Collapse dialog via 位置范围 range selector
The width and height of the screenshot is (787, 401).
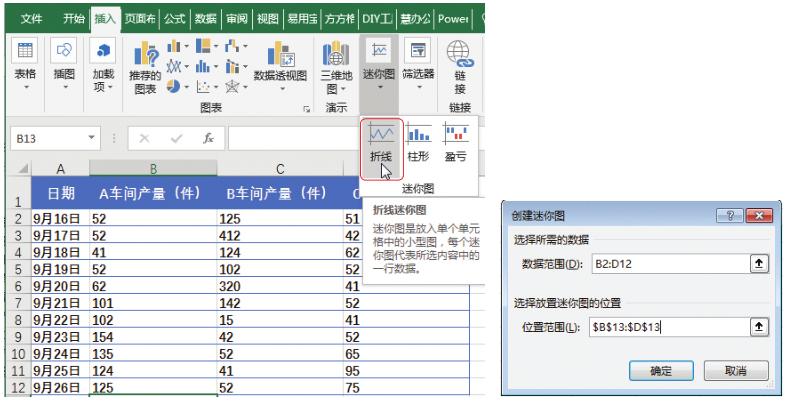[x=759, y=327]
